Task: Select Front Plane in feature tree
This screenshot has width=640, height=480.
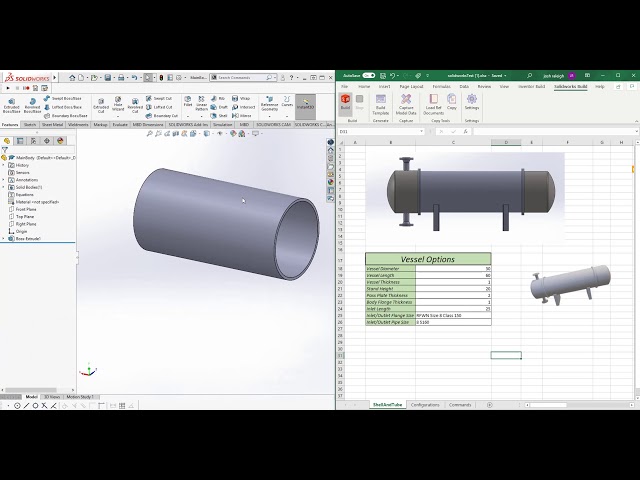Action: coord(26,209)
